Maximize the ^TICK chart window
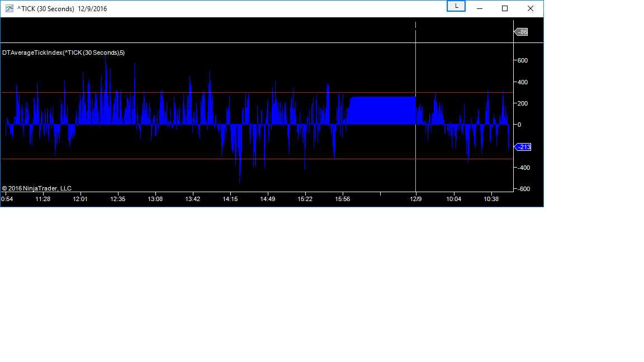The width and height of the screenshot is (644, 362). (x=505, y=8)
